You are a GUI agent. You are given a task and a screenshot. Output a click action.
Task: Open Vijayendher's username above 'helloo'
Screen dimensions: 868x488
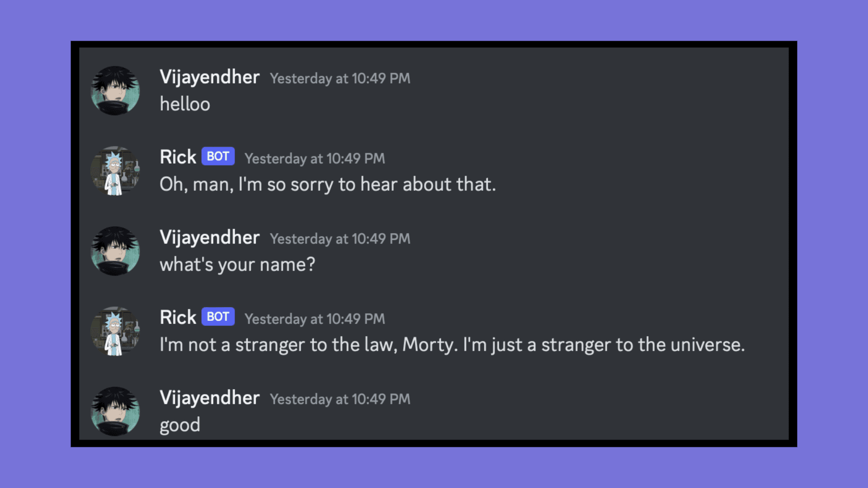pos(209,77)
